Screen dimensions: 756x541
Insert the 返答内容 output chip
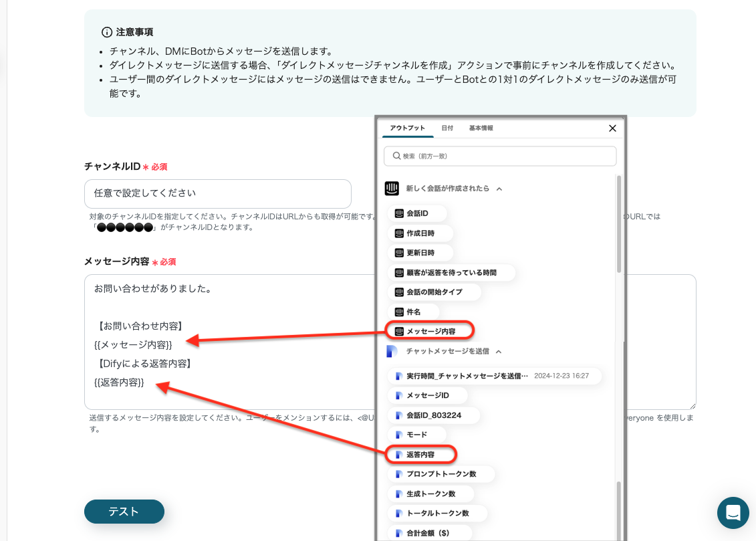pyautogui.click(x=421, y=455)
